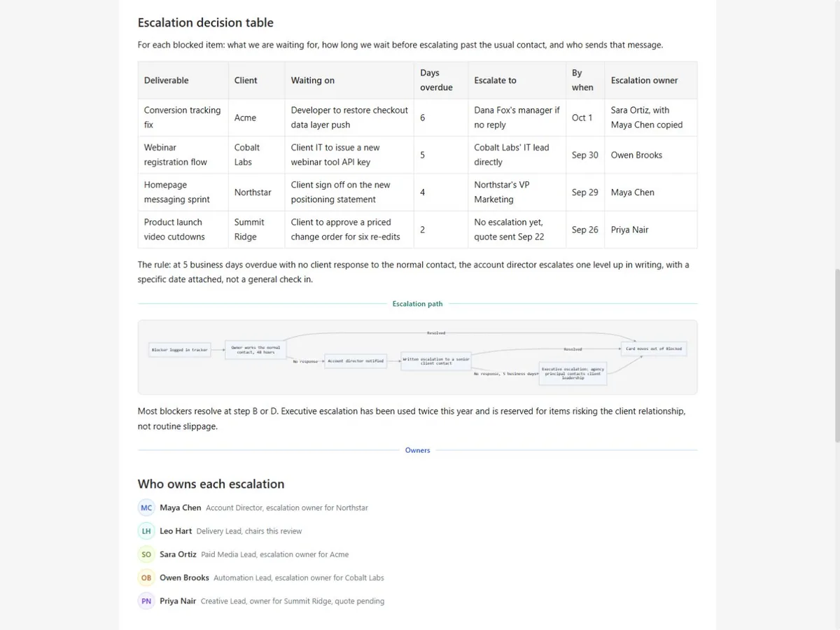This screenshot has height=630, width=840.
Task: Click the '4' days overdue cell
Action: pyautogui.click(x=441, y=192)
